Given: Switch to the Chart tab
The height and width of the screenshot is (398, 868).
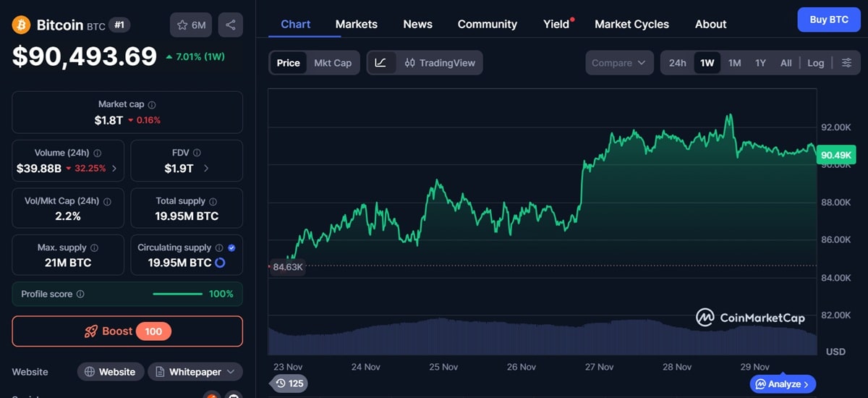Looking at the screenshot, I should tap(296, 24).
